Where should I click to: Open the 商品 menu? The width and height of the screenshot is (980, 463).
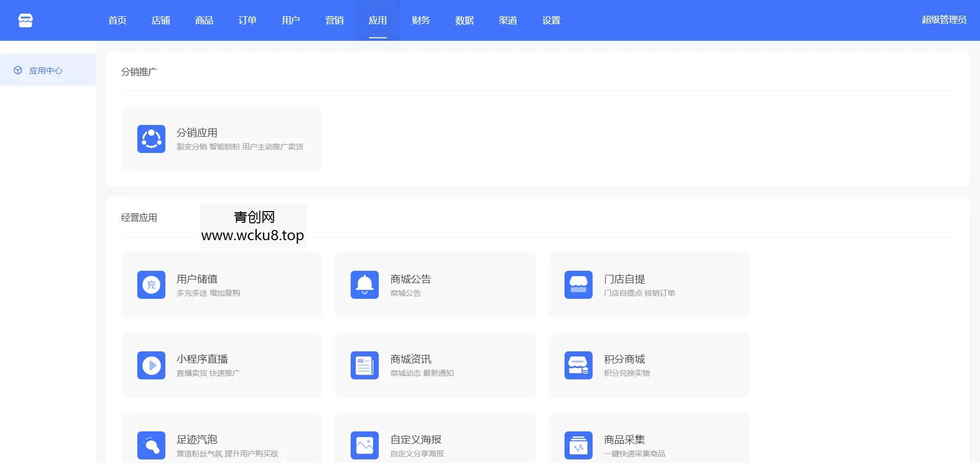pos(204,20)
